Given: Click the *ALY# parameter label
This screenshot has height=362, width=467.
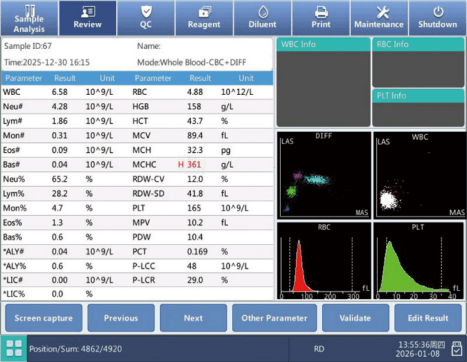Looking at the screenshot, I should coord(13,252).
